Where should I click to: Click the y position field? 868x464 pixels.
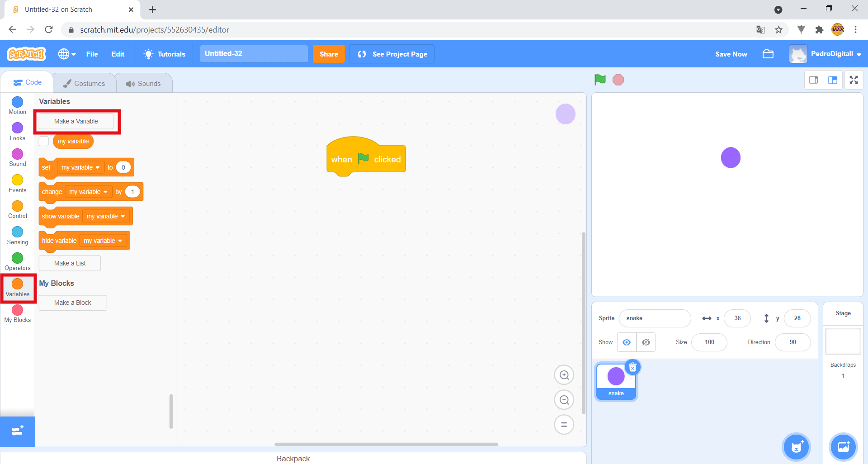click(797, 318)
